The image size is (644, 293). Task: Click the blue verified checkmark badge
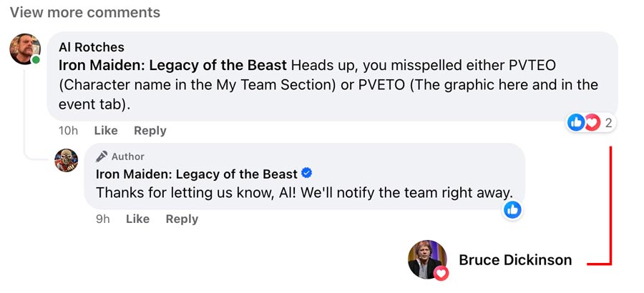coord(307,174)
